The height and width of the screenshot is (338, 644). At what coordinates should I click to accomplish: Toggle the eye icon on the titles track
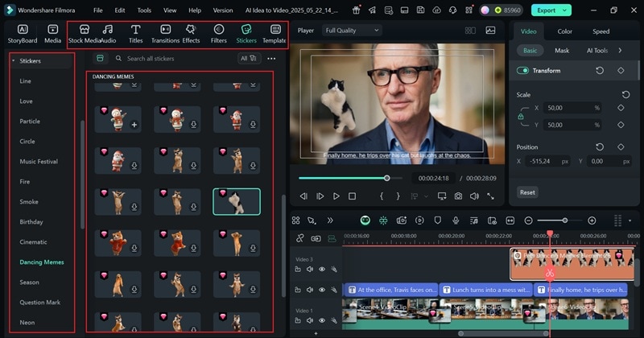322,290
